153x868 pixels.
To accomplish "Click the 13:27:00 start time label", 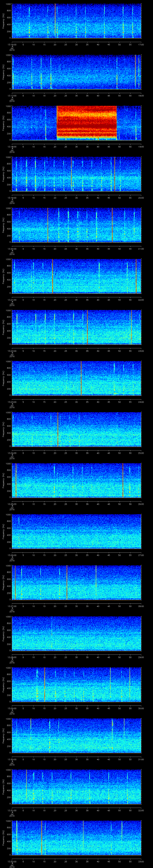I will coord(12,606).
